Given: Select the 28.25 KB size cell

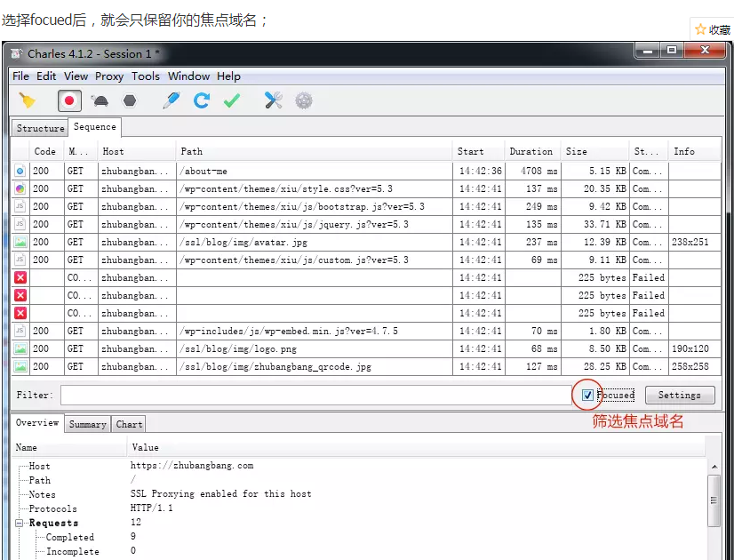Looking at the screenshot, I should point(595,366).
